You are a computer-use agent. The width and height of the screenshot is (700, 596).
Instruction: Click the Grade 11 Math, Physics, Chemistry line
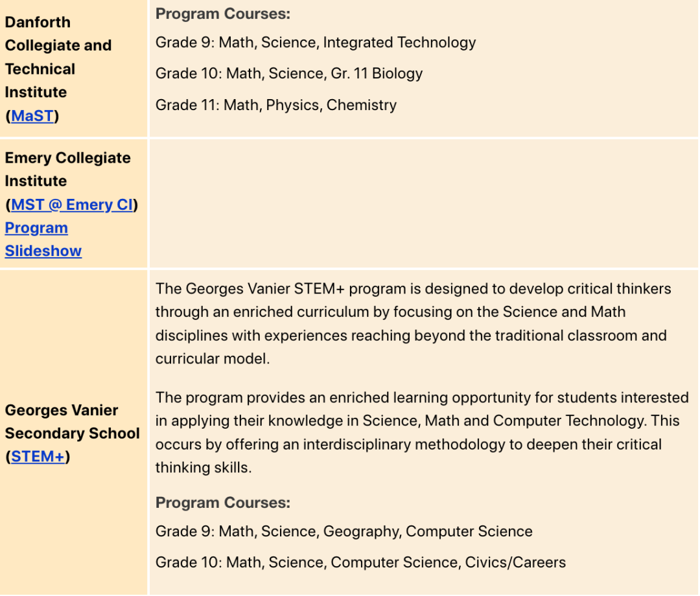click(276, 106)
